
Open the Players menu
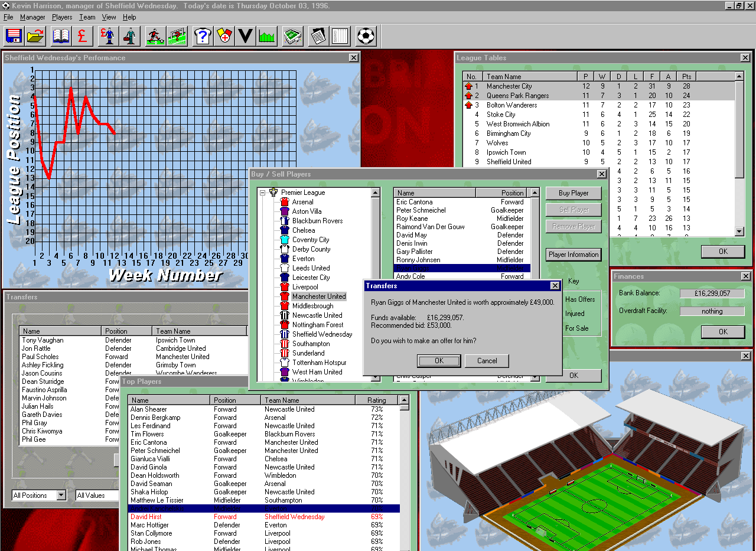[x=62, y=17]
